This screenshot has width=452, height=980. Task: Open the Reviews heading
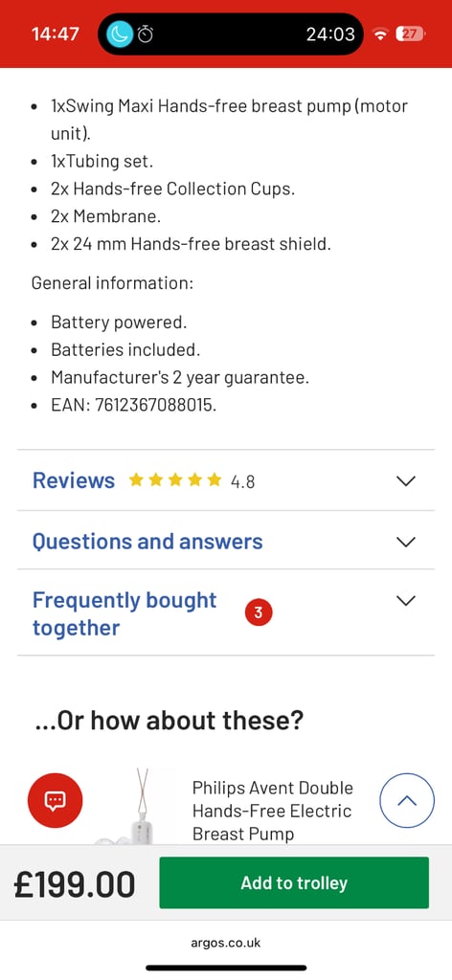pos(74,480)
